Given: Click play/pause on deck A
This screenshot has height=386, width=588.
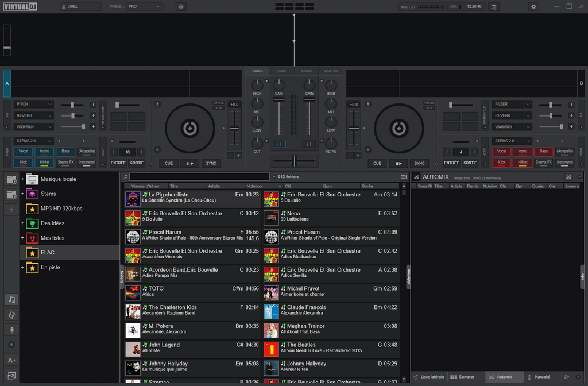Looking at the screenshot, I should 189,163.
